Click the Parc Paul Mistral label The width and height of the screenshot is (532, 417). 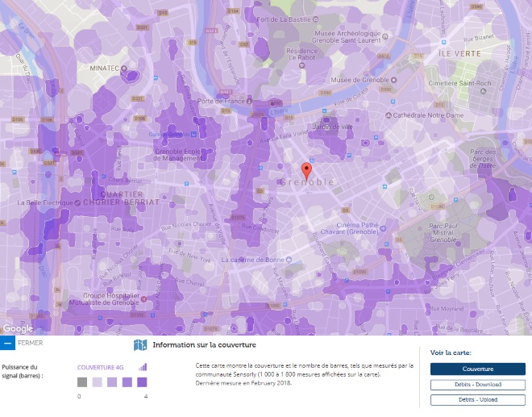(x=443, y=232)
